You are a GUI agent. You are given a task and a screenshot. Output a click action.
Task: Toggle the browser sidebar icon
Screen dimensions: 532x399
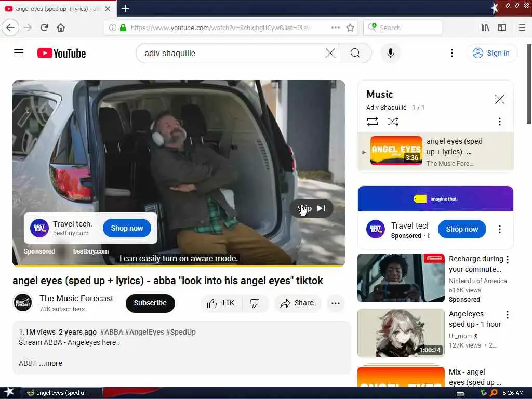(502, 28)
